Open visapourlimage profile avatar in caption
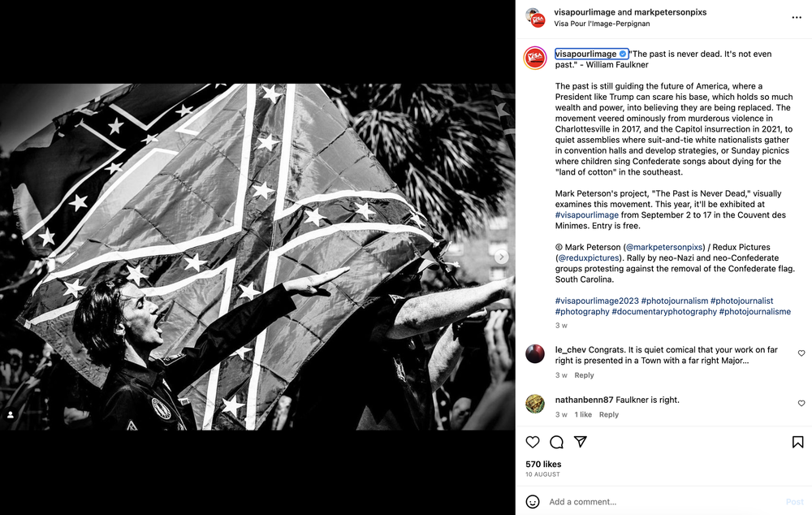Image resolution: width=812 pixels, height=515 pixels. 535,58
